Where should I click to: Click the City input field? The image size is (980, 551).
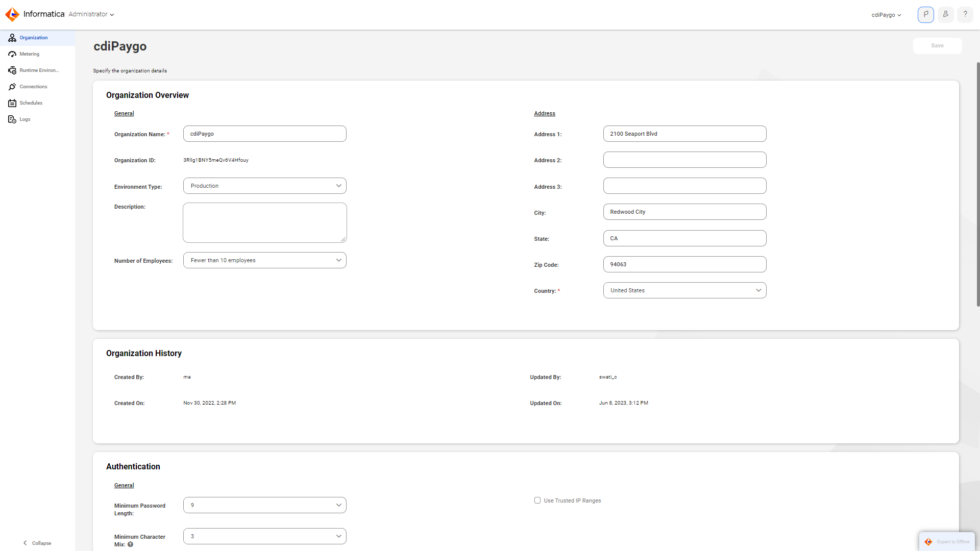(x=684, y=212)
